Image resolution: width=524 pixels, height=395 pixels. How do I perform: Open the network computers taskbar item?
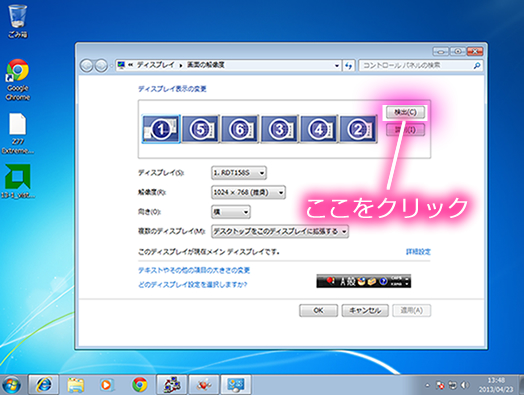pos(172,385)
